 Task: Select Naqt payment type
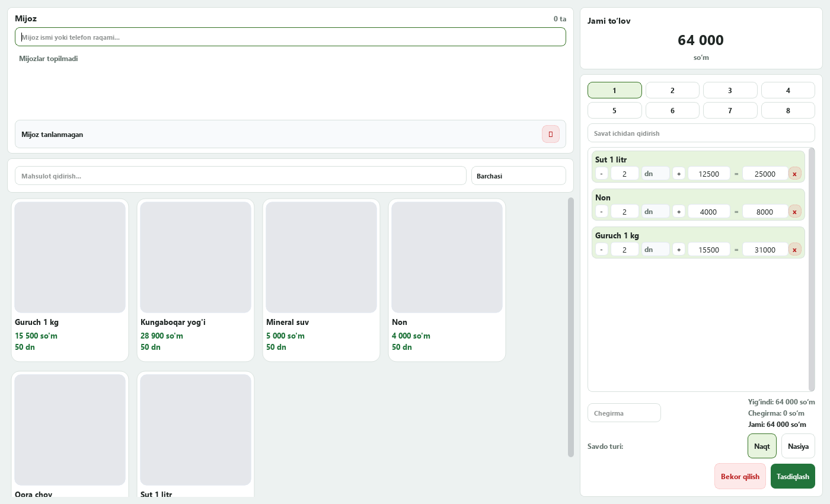point(762,446)
